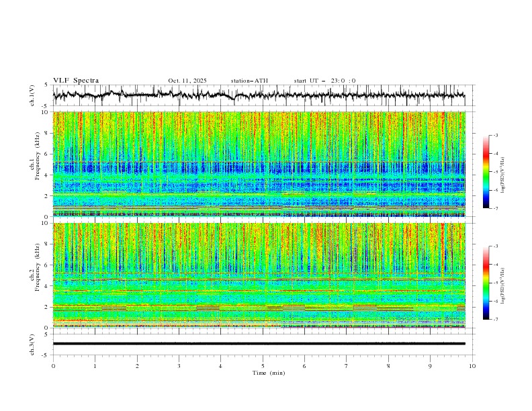The image size is (532, 411).
Task: Click inside the ch.2 frequency spectrogram
Action: (x=259, y=275)
